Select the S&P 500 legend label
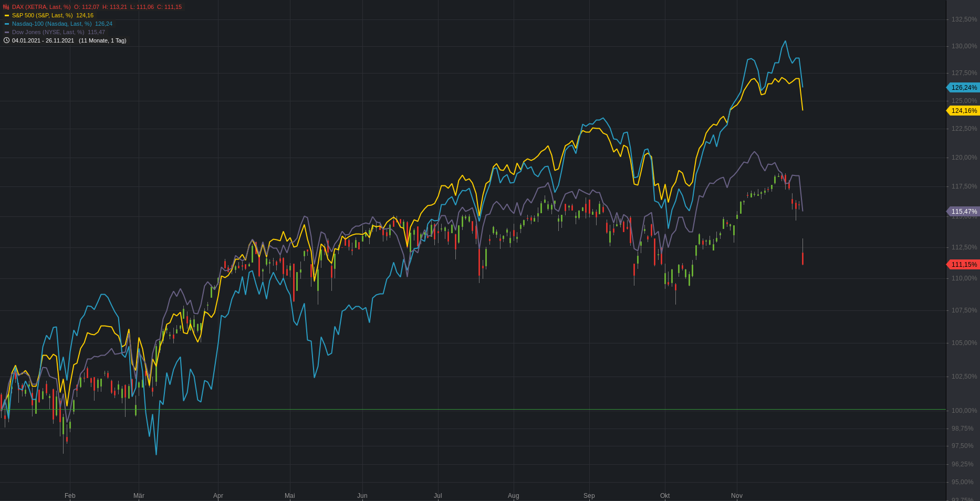The image size is (980, 501). tap(43, 15)
